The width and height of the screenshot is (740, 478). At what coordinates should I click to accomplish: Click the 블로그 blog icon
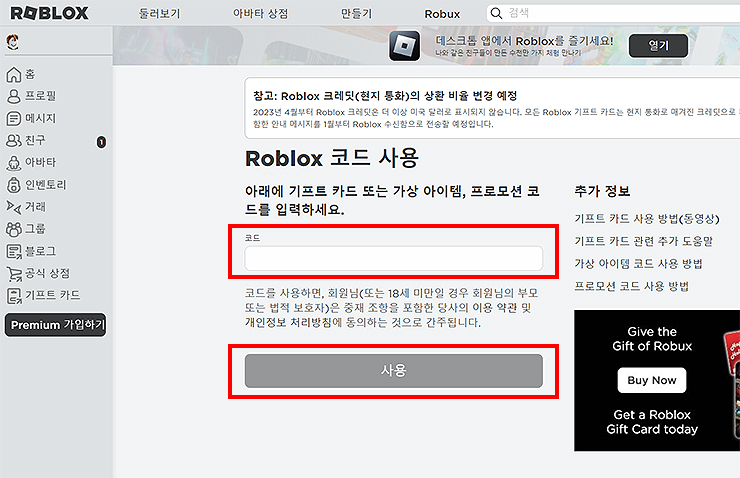(x=14, y=252)
